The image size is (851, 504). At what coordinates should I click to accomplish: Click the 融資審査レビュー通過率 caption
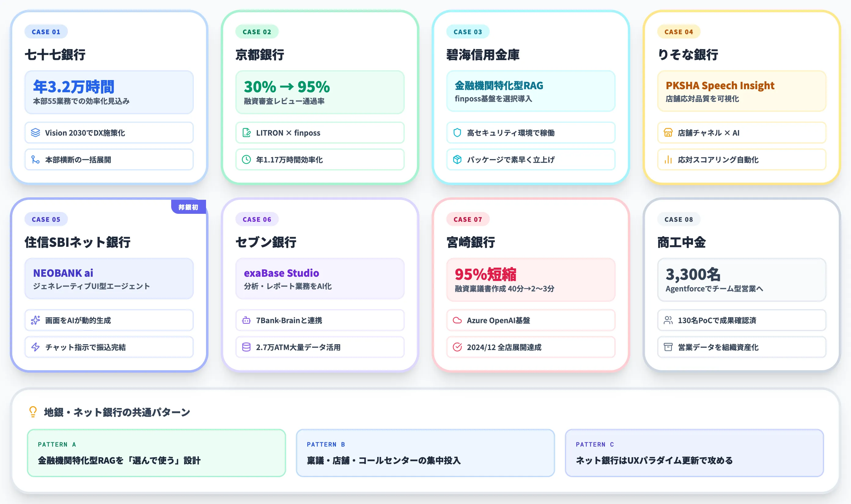(284, 101)
